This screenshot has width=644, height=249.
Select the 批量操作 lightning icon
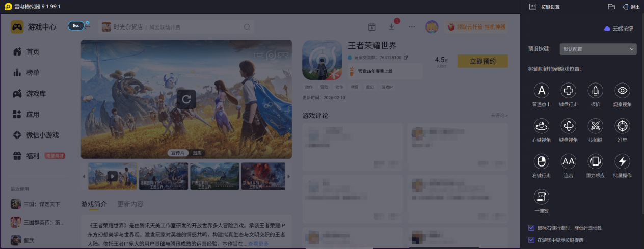[622, 162]
